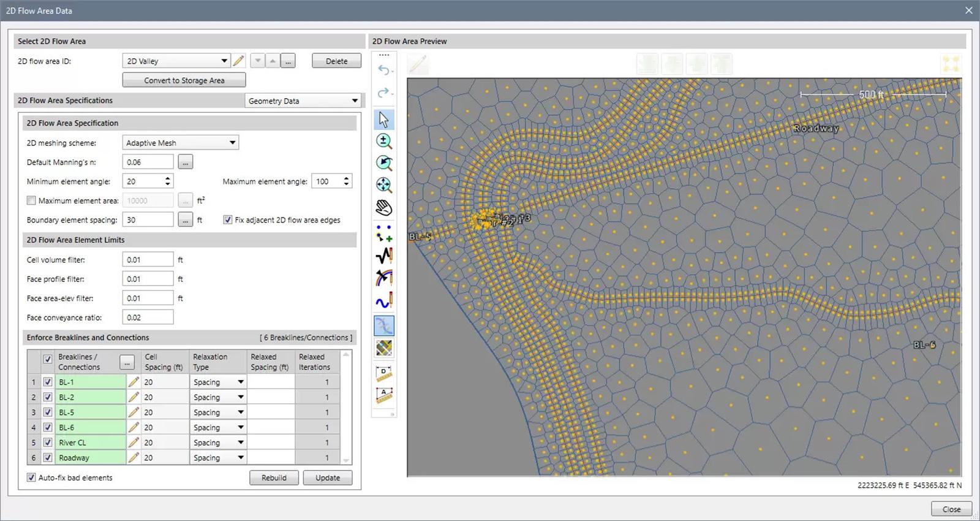Activate the pan hand tool
980x521 pixels.
pos(384,208)
